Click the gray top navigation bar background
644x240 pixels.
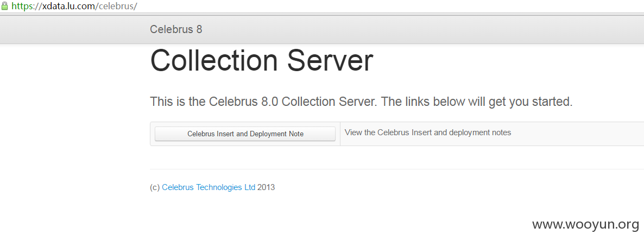point(411,29)
